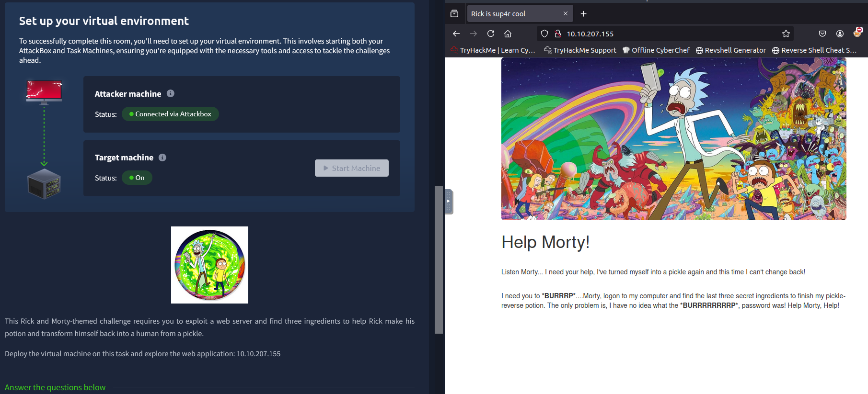Click the split-pane collapse handle
The image size is (868, 394).
(x=449, y=202)
